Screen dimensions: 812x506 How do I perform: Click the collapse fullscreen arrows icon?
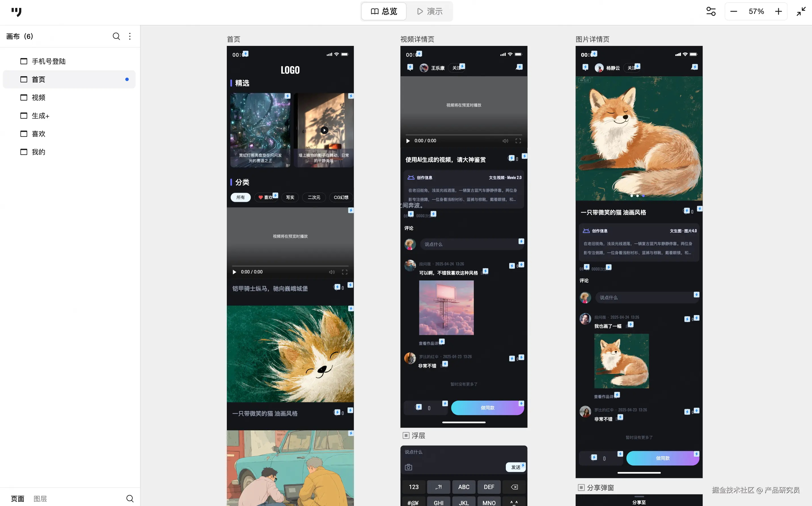tap(801, 11)
